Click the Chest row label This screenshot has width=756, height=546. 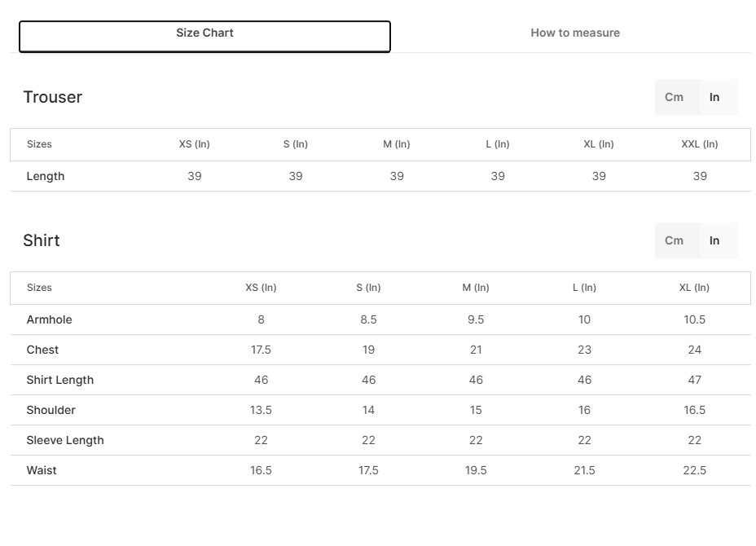point(42,350)
